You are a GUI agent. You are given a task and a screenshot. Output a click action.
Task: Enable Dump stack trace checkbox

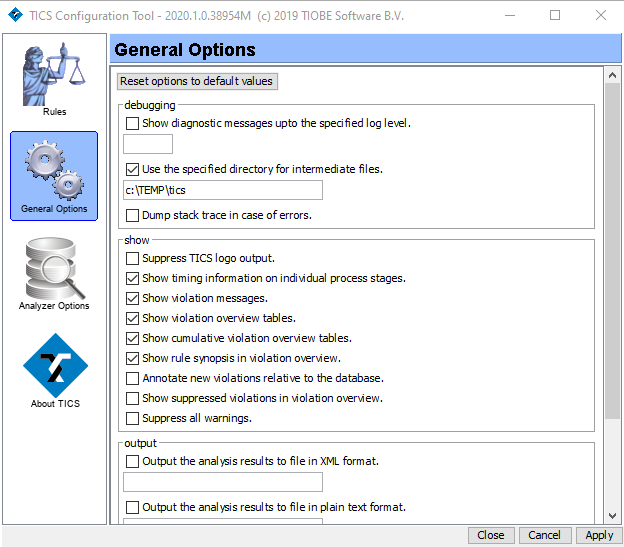(133, 215)
